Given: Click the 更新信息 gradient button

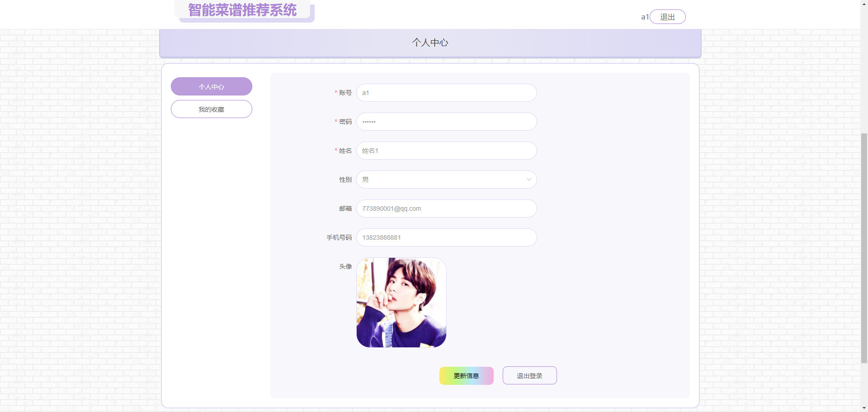Looking at the screenshot, I should (x=467, y=376).
